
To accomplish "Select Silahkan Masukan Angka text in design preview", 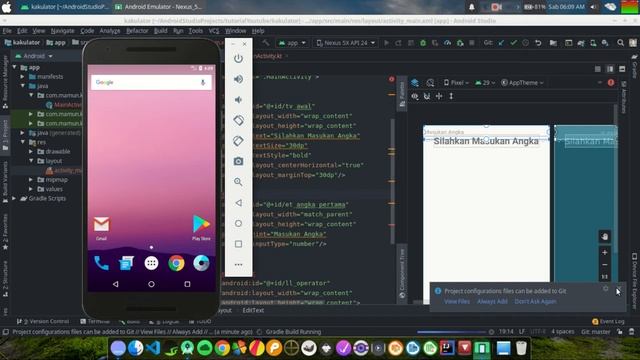I will click(x=486, y=141).
